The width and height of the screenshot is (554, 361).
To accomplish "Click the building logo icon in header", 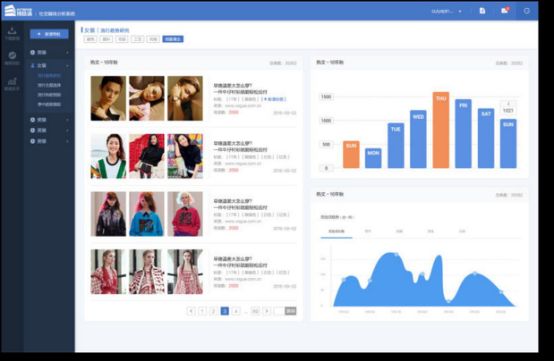I will (x=10, y=10).
